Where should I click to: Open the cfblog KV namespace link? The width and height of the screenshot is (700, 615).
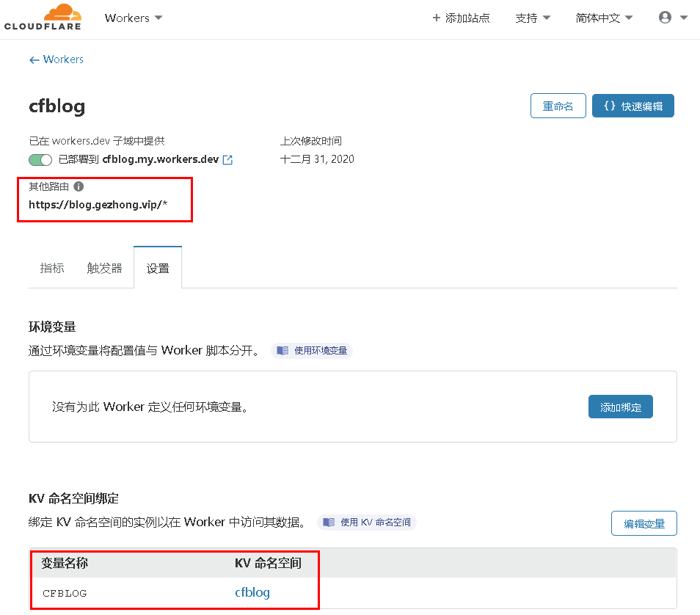coord(252,592)
